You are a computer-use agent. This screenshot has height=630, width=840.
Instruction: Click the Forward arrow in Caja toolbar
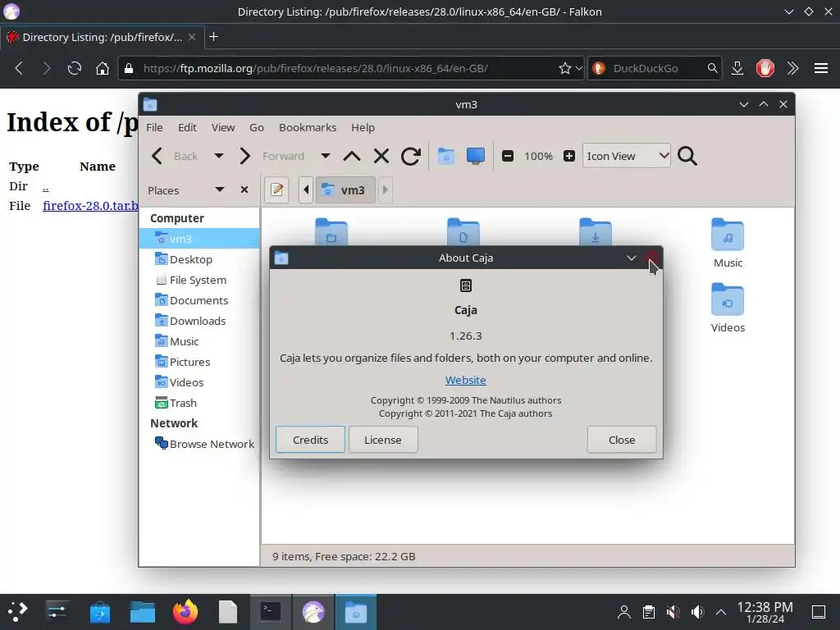tap(244, 156)
